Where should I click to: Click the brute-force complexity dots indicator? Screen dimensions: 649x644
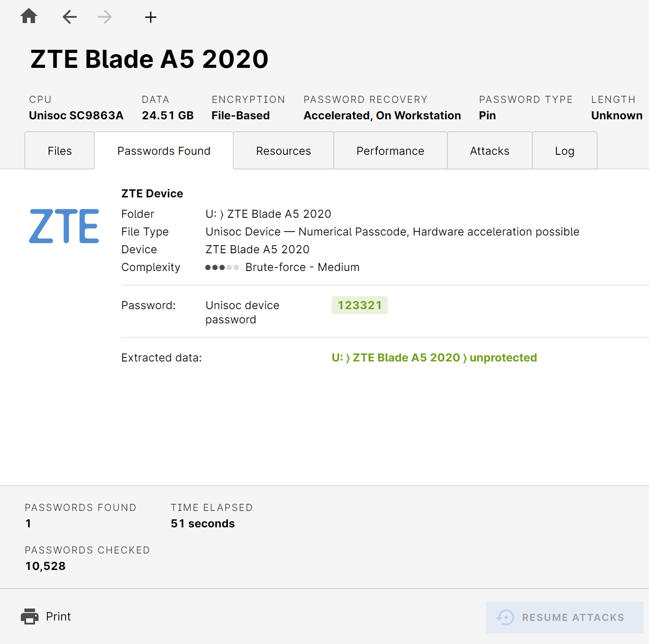(x=222, y=267)
